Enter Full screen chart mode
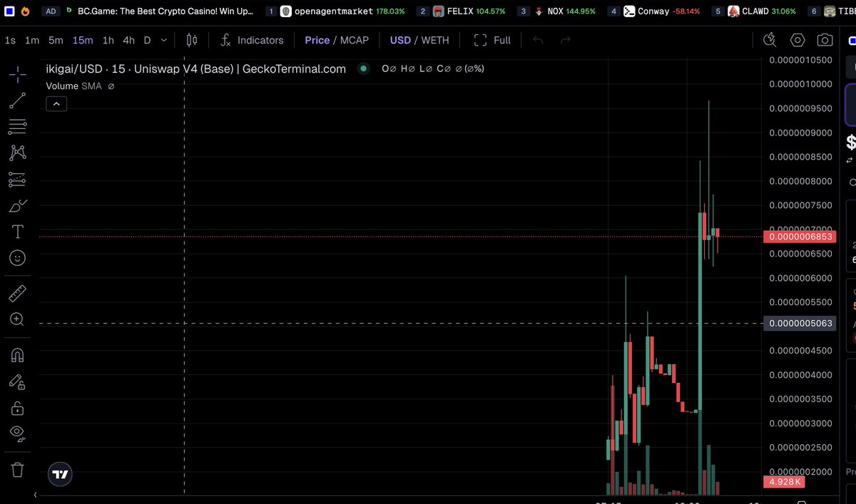Screen dimensions: 856x504 (x=492, y=40)
